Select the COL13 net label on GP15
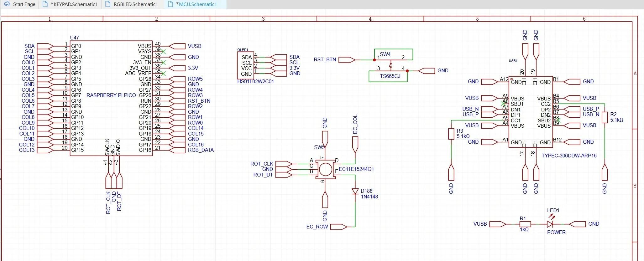Screen dimensions: 644x261 (27, 150)
